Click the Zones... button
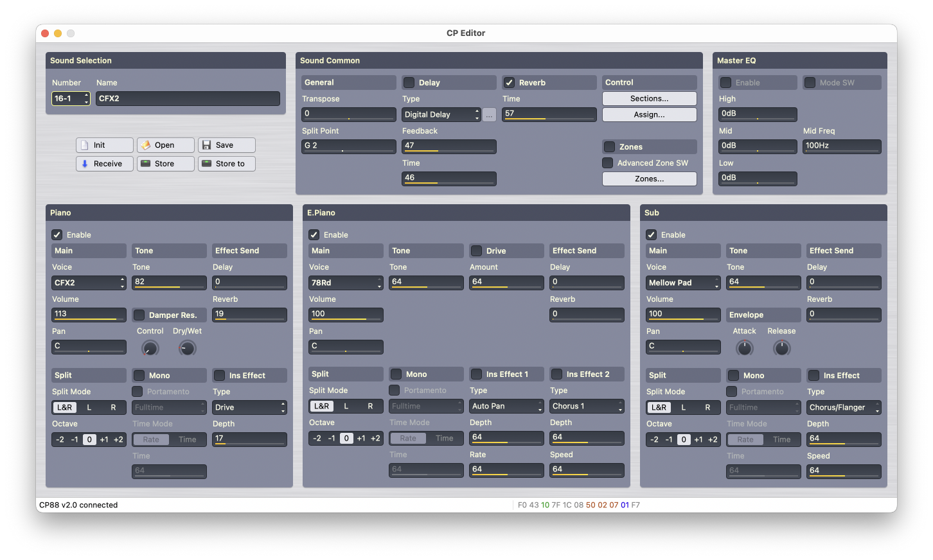This screenshot has height=560, width=933. (x=649, y=179)
